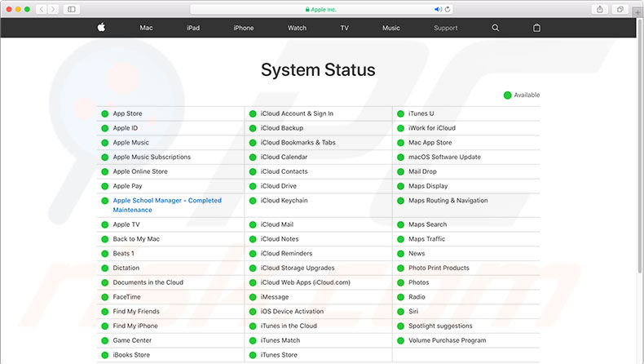Screen dimensions: 644x364
Task: Click the Find My iPhone entry
Action: click(x=135, y=326)
